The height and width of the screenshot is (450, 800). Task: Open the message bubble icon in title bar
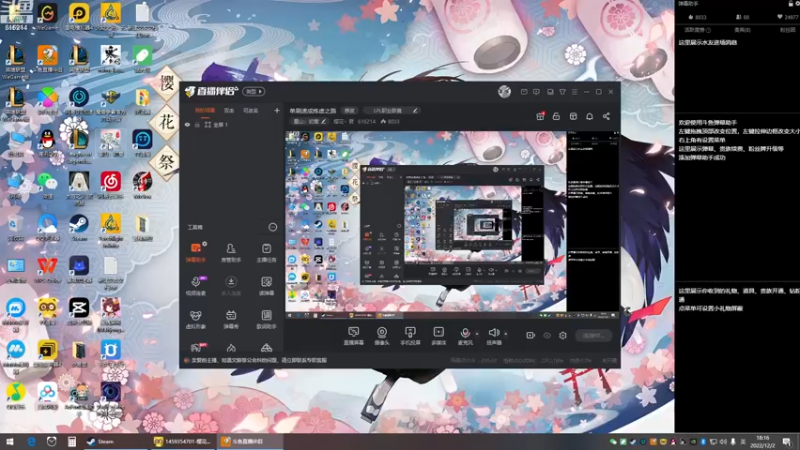click(x=536, y=92)
